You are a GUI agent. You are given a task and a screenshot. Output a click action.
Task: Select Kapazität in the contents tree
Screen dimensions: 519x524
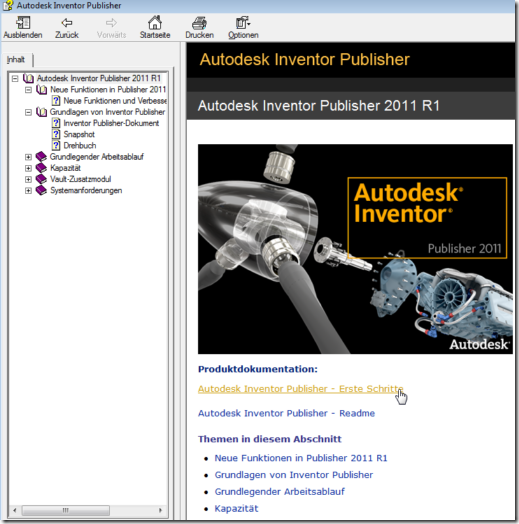click(x=66, y=168)
